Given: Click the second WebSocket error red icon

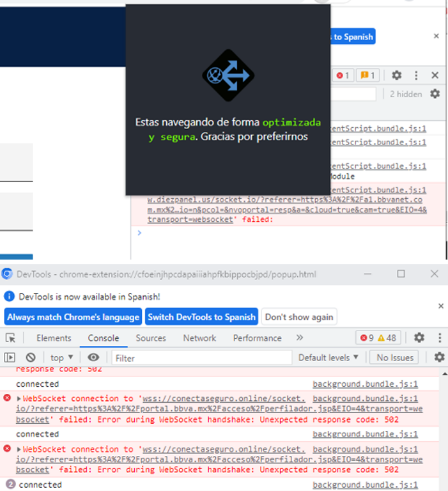Looking at the screenshot, I should (7, 449).
